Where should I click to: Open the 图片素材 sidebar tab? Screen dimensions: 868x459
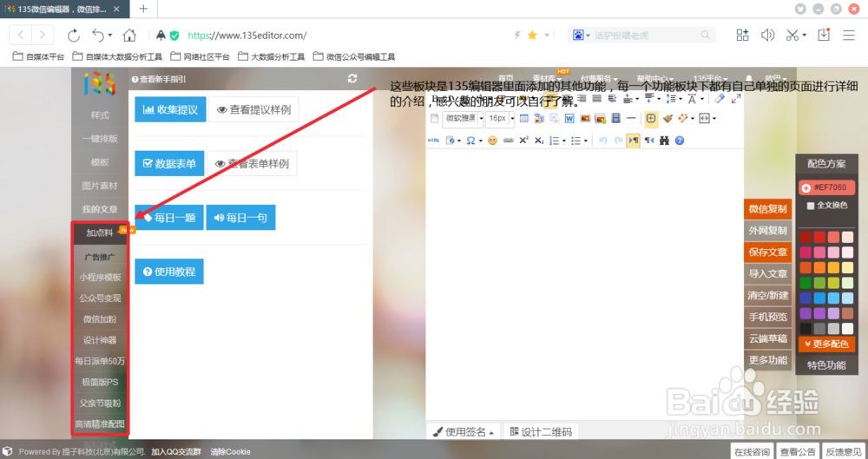pos(100,186)
